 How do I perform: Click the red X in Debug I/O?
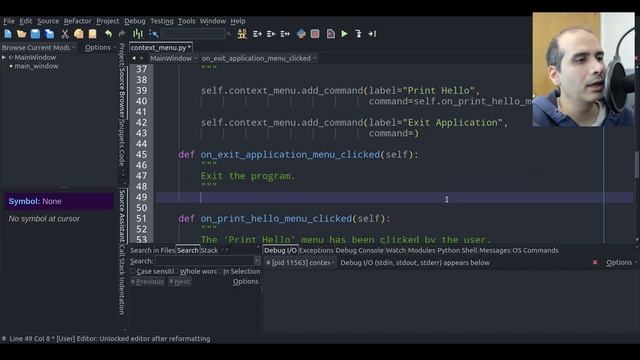[595, 262]
